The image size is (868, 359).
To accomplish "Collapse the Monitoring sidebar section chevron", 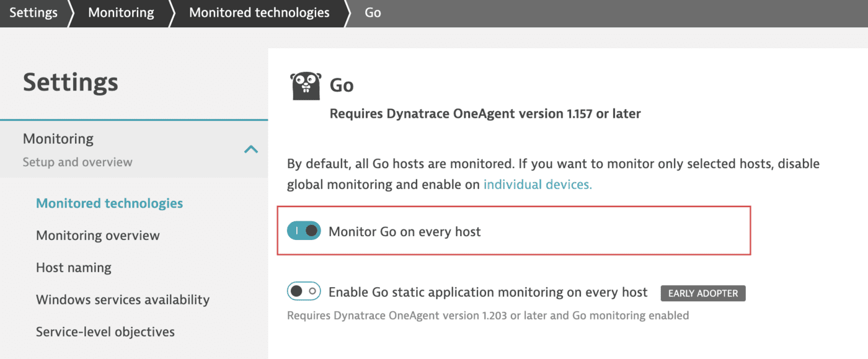I will (x=251, y=149).
